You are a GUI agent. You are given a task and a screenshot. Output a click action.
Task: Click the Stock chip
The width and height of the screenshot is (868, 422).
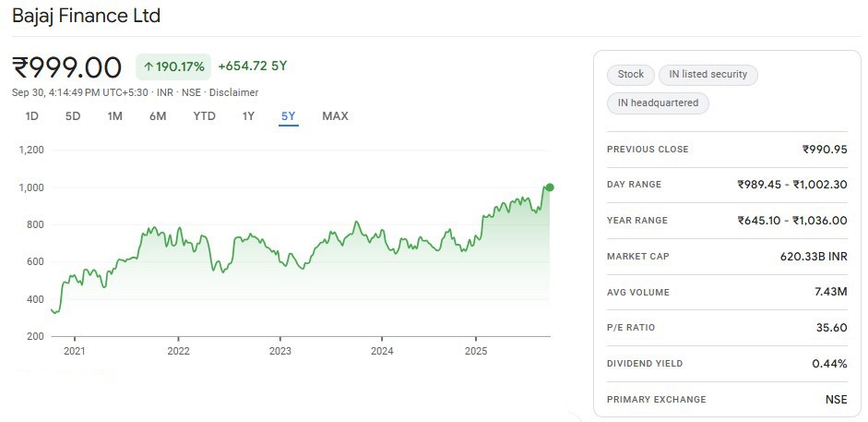[x=631, y=75]
